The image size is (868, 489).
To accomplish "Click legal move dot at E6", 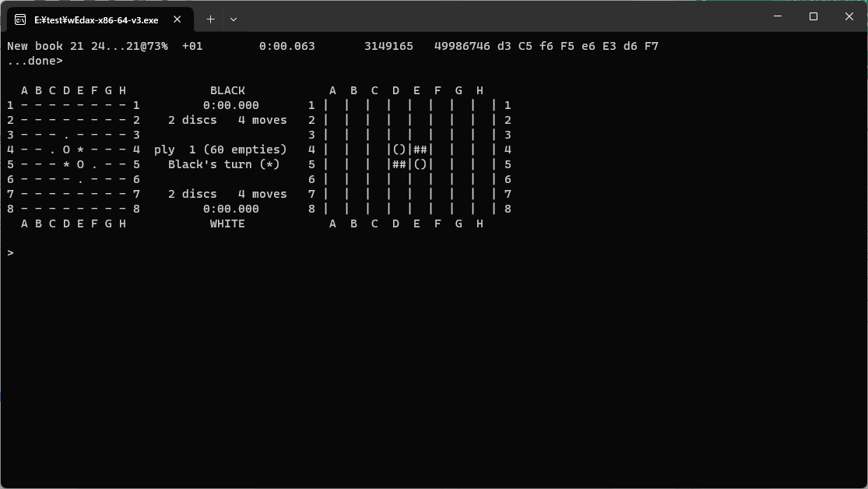I will [x=80, y=179].
